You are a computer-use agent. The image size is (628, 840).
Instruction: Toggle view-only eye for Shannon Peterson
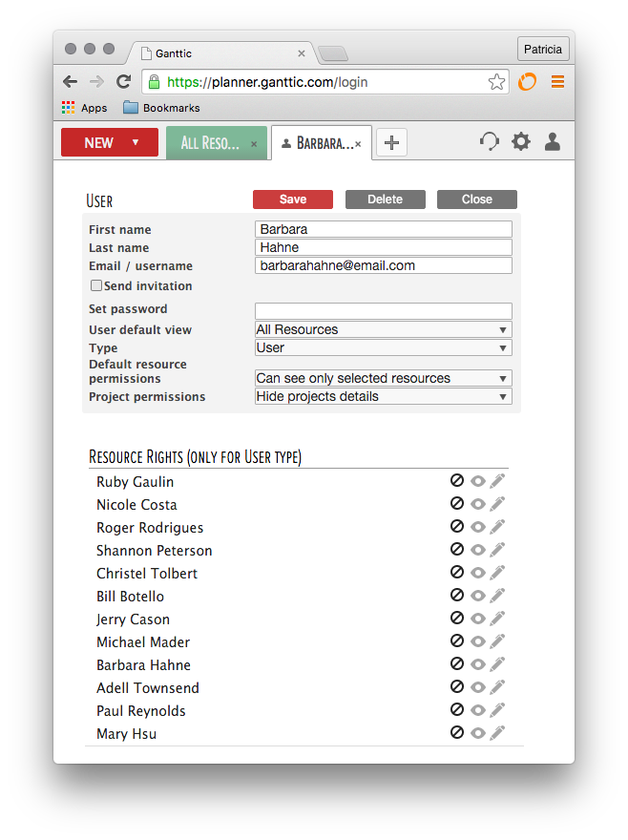478,550
